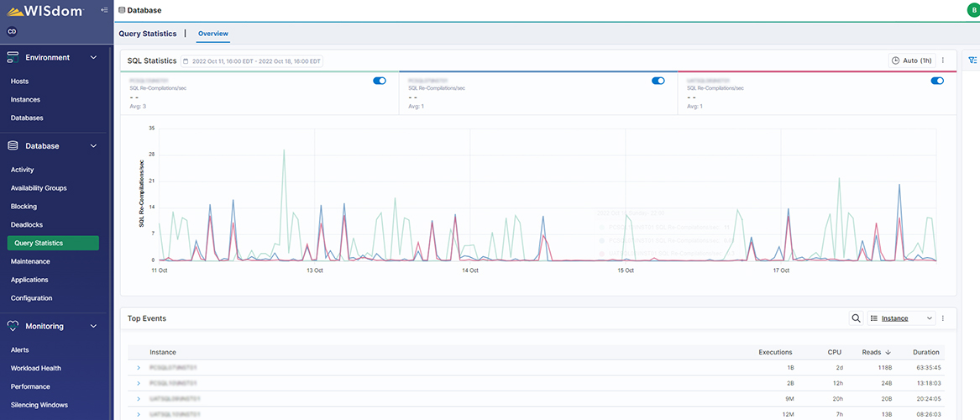Change the date range Oct 11 to Oct 18

tap(252, 61)
